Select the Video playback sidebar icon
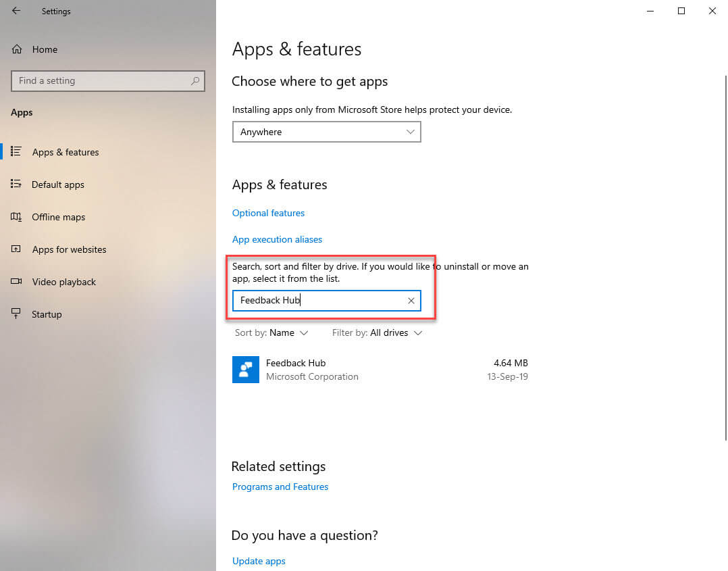728x571 pixels. [16, 282]
